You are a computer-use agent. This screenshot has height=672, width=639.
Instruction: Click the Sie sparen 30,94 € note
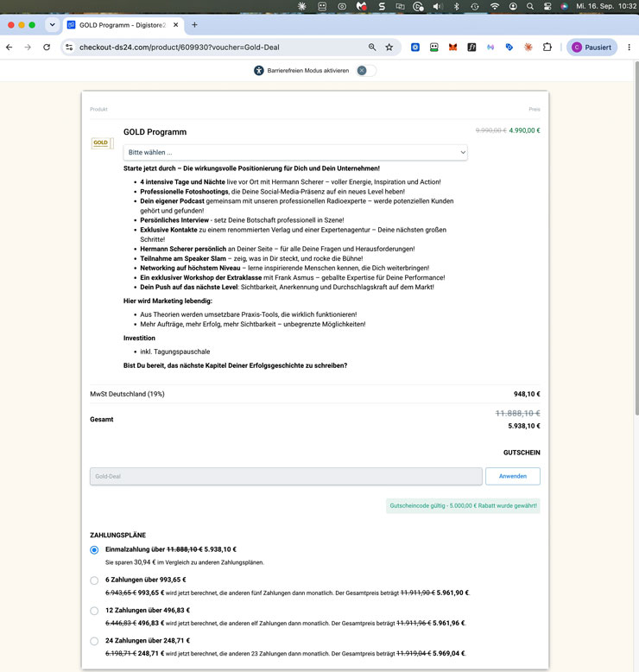click(x=185, y=562)
